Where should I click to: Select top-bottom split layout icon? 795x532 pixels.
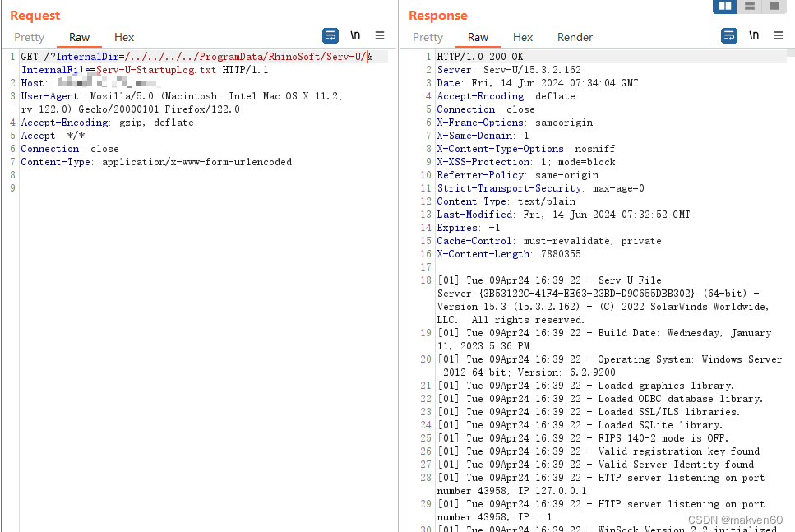(749, 6)
